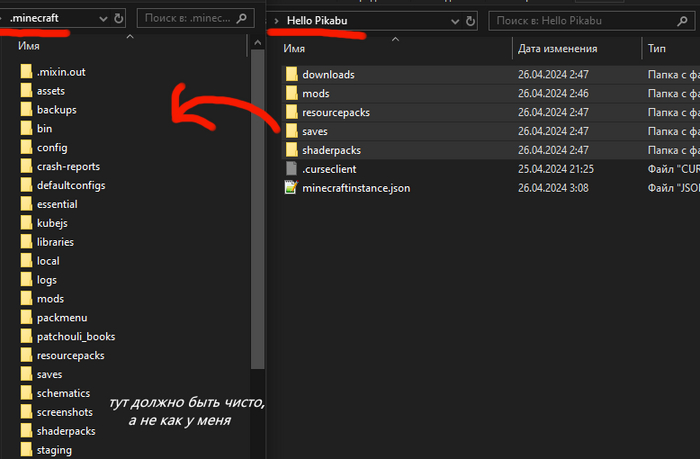Click the essential folder icon

tap(26, 204)
